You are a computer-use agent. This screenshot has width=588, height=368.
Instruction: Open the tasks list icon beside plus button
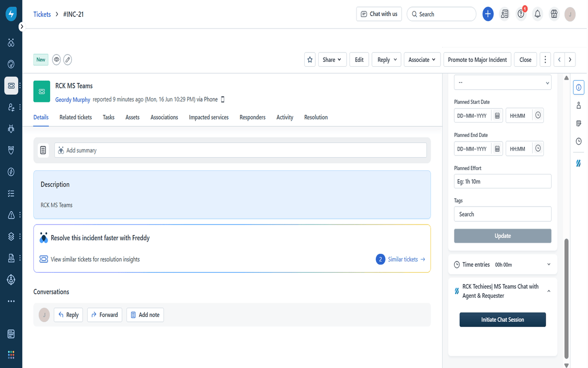(505, 14)
